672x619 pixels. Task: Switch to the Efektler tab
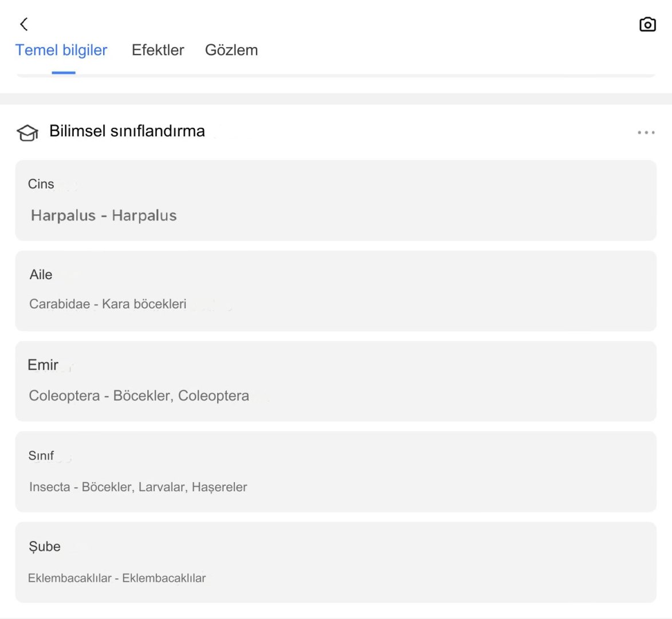click(x=158, y=50)
